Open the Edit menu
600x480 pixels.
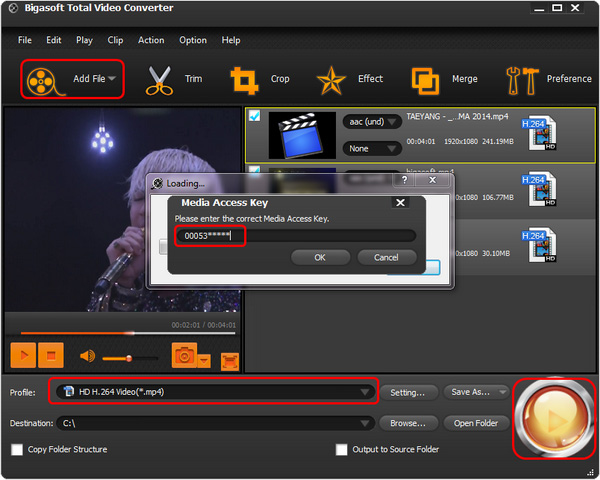coord(54,40)
